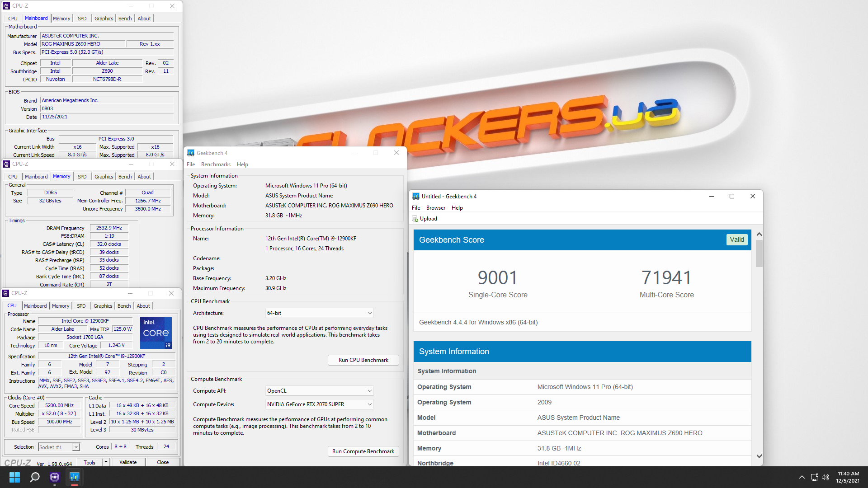This screenshot has height=488, width=868.
Task: Click Core Speed value 5200.00 MHz
Action: tap(59, 406)
